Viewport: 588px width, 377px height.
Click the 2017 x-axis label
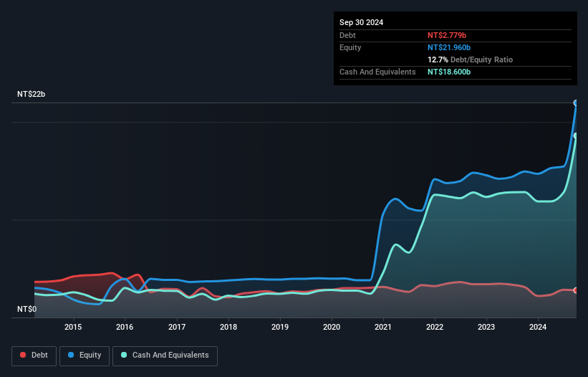[x=177, y=327]
